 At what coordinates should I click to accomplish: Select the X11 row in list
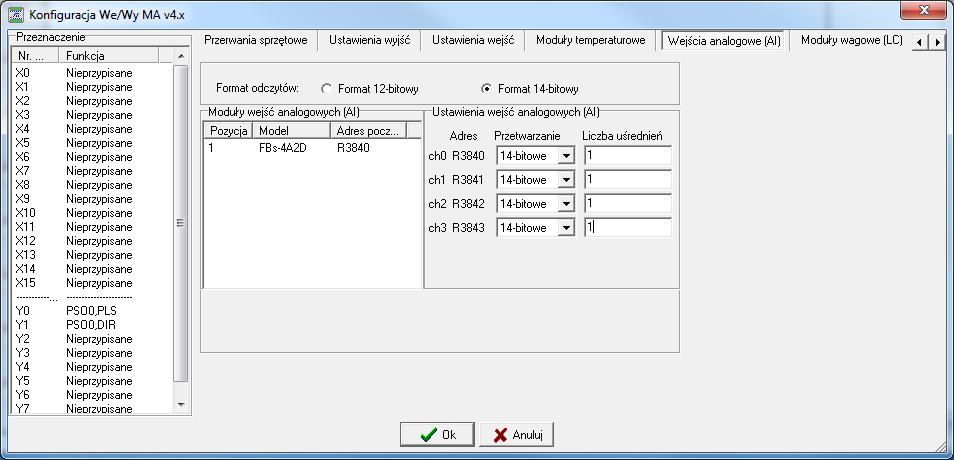[92, 227]
